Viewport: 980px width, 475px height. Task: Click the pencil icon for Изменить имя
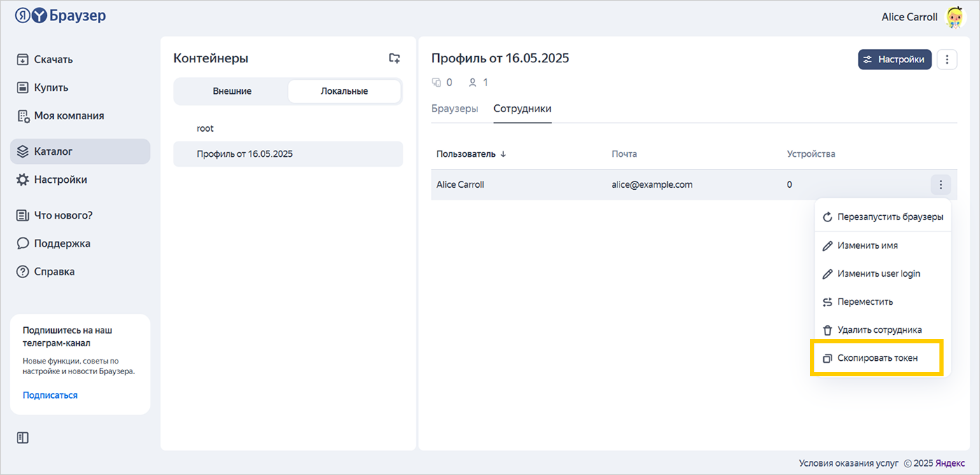(x=827, y=246)
